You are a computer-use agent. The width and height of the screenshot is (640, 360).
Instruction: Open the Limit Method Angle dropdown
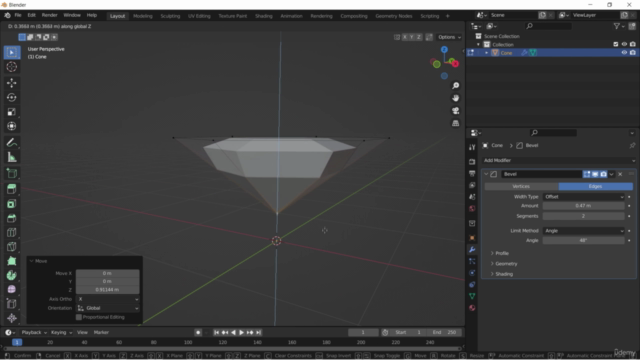click(584, 231)
